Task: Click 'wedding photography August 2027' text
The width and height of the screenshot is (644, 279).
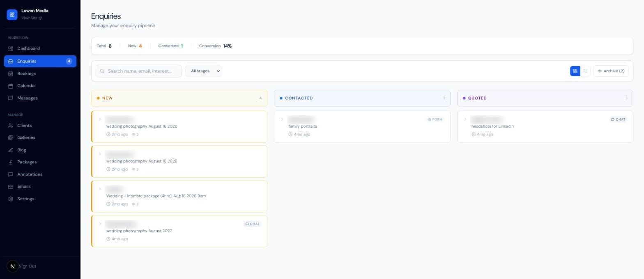Action: coord(139,231)
